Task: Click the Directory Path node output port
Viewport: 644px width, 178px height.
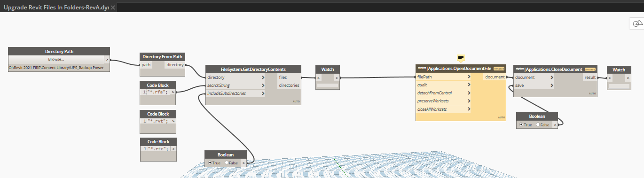Action: coord(107,60)
